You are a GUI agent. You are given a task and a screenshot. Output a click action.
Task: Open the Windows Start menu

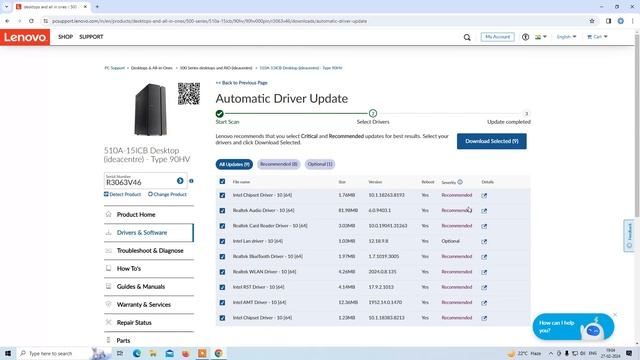click(8, 353)
